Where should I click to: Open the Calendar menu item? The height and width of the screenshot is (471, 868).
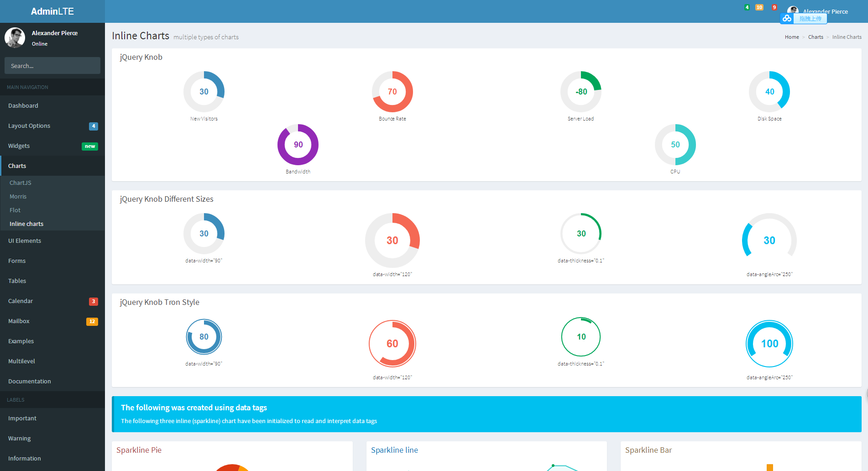[x=52, y=301]
